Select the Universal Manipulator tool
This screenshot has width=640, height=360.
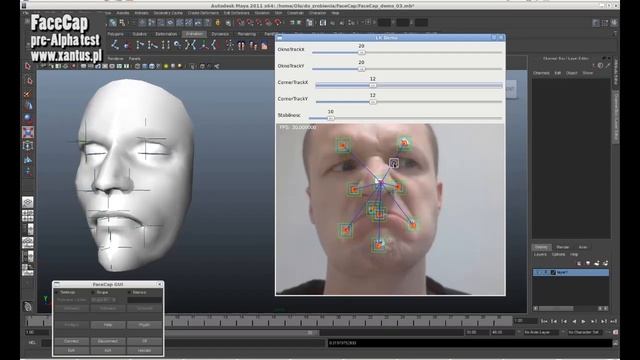tap(28, 145)
